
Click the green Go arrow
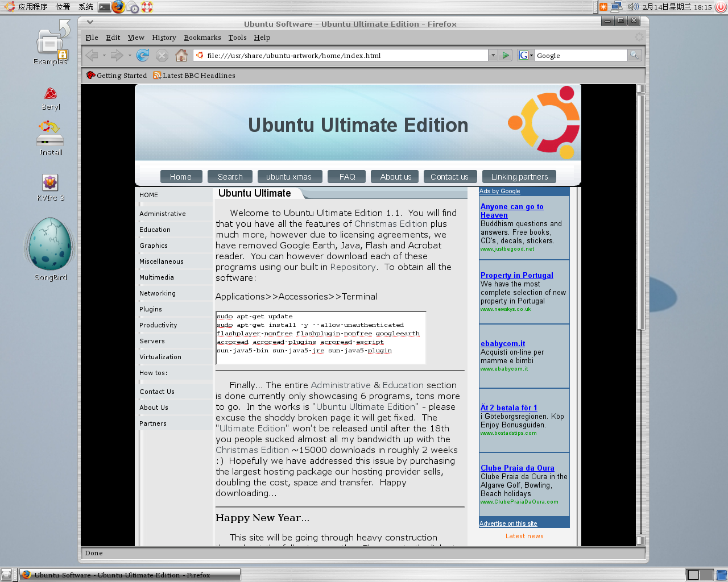[x=506, y=55]
